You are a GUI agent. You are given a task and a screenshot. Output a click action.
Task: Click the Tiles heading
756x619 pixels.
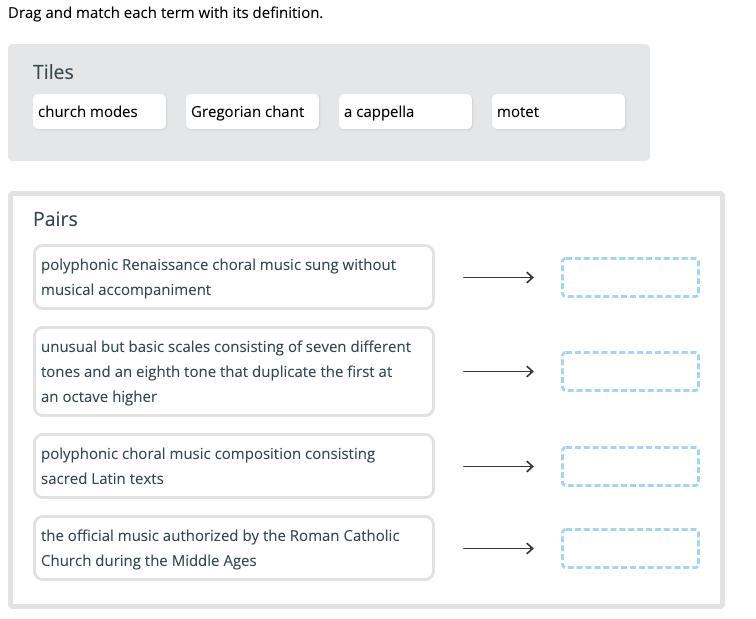53,72
